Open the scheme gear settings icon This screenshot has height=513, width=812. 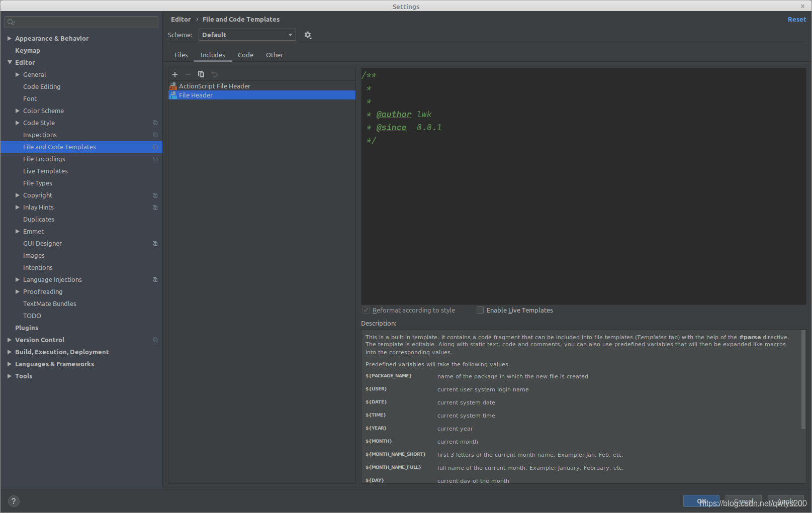click(x=308, y=35)
